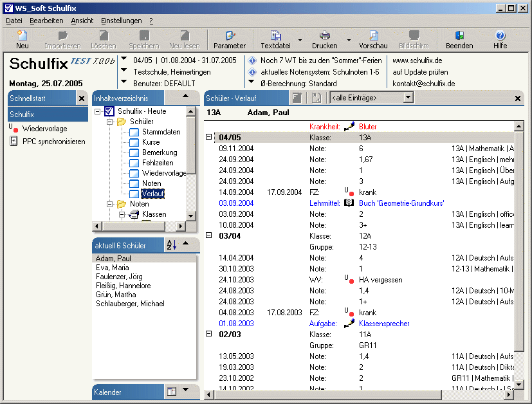Open Vorschau print preview

point(373,36)
